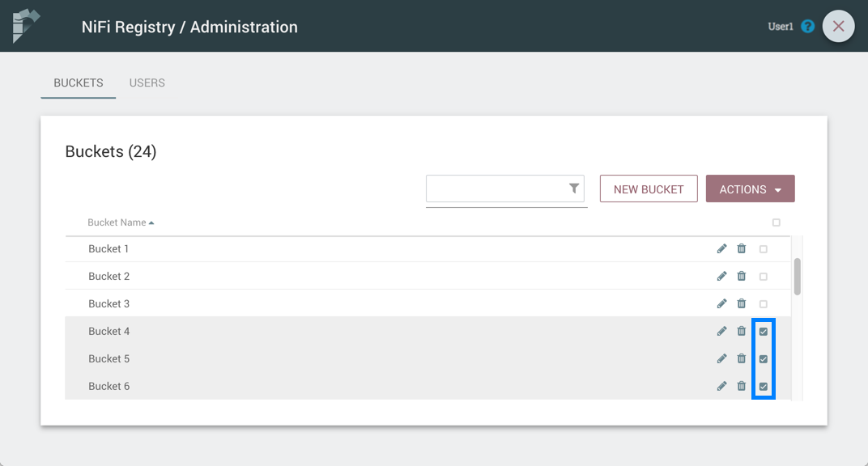Click the pencil edit icon for Bucket 1
868x466 pixels.
click(x=721, y=249)
